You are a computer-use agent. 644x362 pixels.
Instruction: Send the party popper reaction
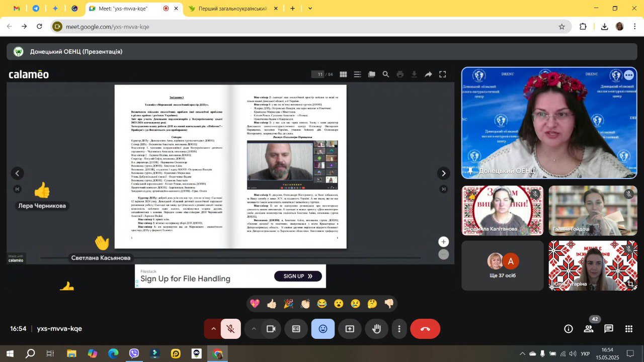(x=288, y=304)
